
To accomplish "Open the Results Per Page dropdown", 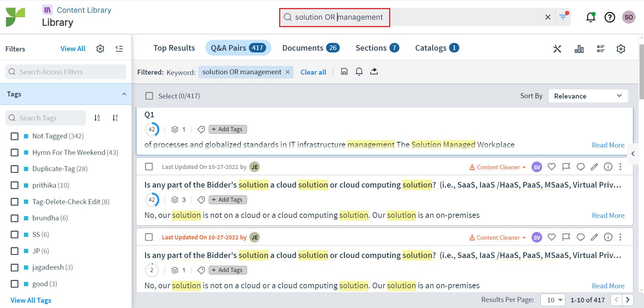I will 553,300.
